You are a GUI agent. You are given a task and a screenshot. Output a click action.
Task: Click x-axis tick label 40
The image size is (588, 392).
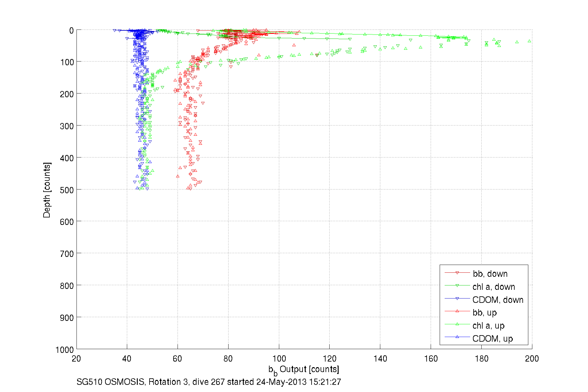click(127, 359)
